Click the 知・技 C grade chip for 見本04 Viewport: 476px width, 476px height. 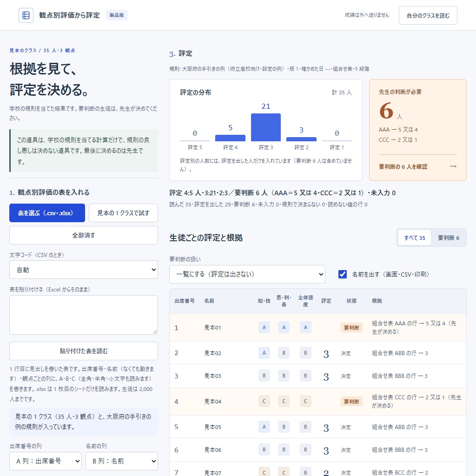click(264, 401)
